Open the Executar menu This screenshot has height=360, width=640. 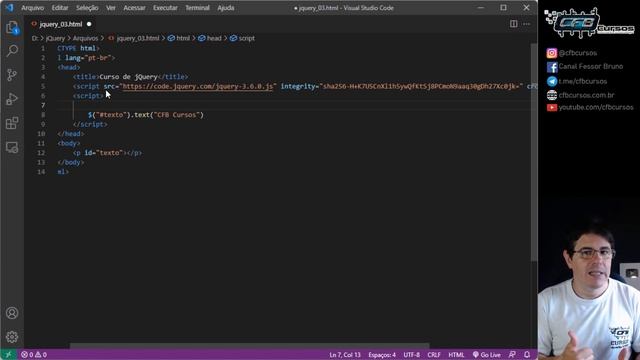tap(165, 8)
